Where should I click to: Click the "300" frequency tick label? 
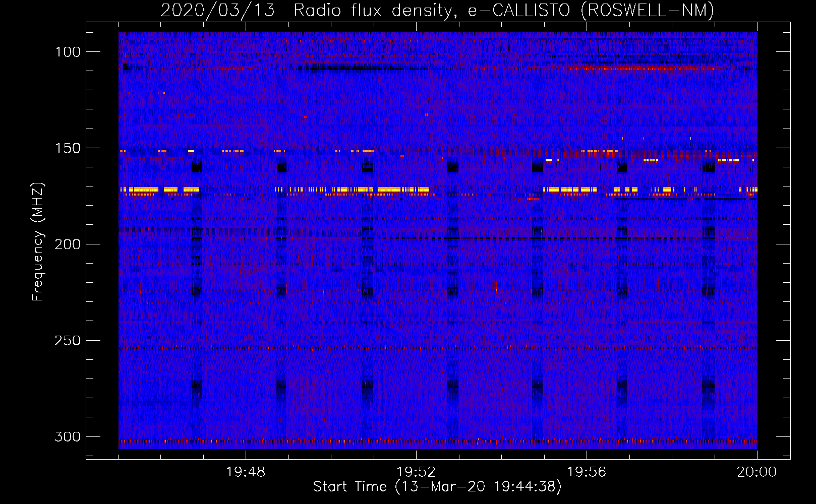(68, 436)
